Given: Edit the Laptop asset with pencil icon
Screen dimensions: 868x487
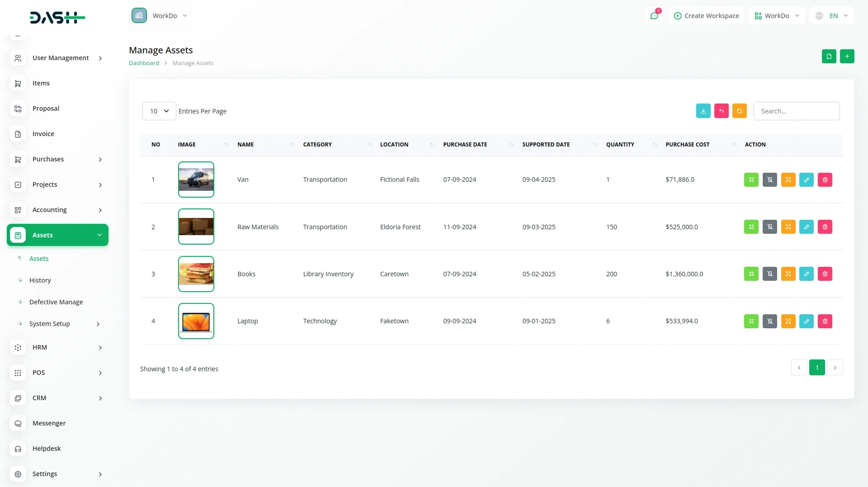Looking at the screenshot, I should tap(806, 322).
